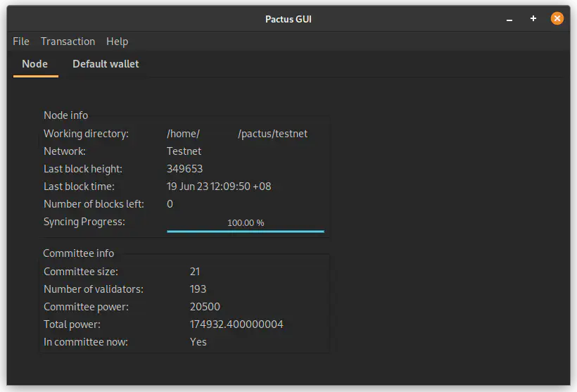Click the Last block time: label
The height and width of the screenshot is (392, 577).
[x=79, y=186]
